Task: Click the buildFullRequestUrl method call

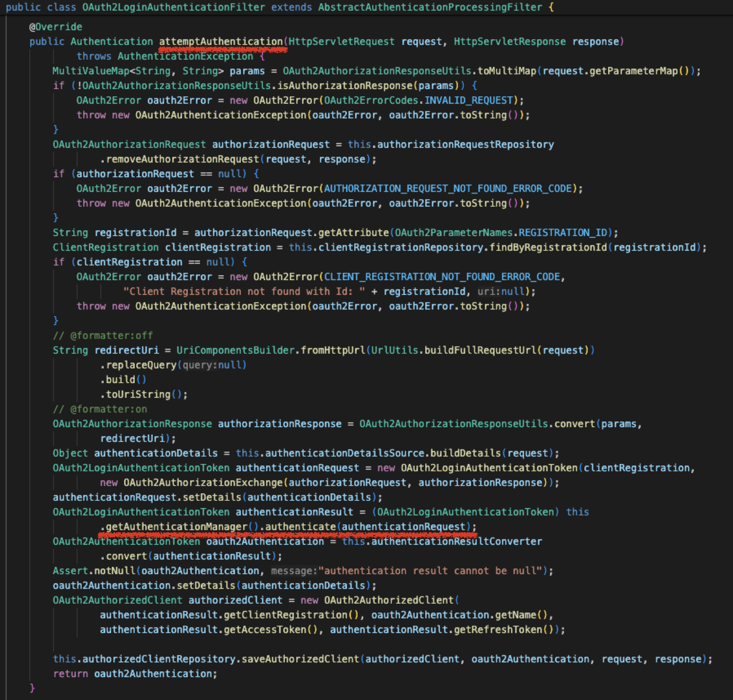Action: click(x=481, y=350)
